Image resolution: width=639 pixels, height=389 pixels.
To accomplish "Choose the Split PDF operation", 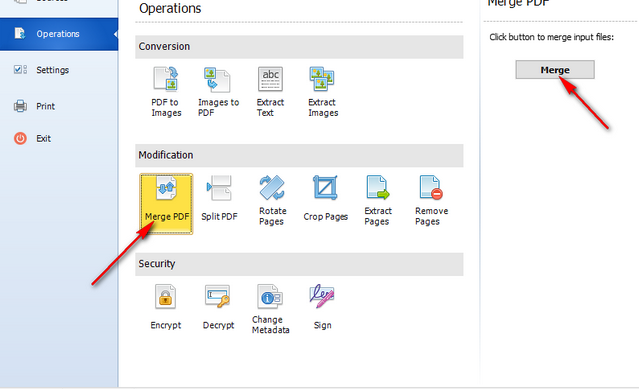I will 219,199.
